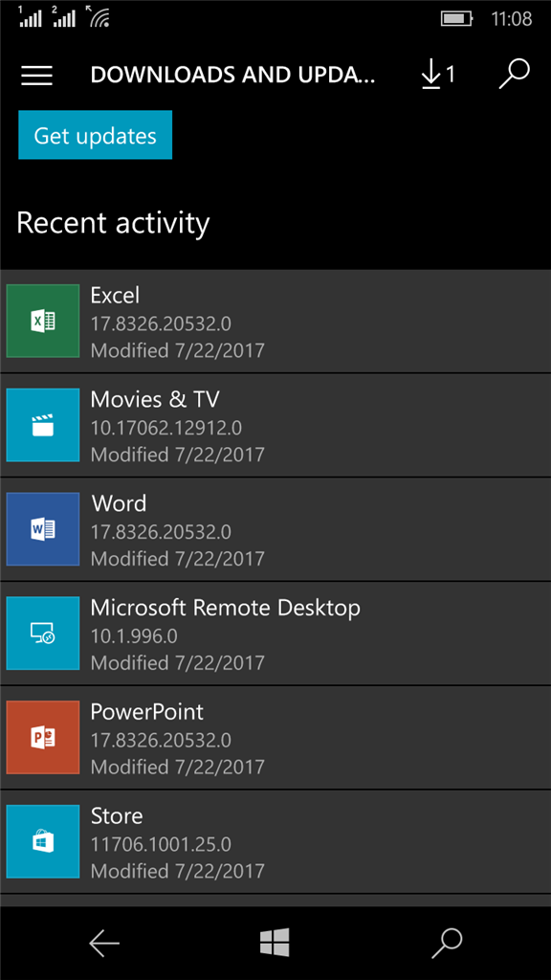Open the PowerPoint list entry title
Screen dimensions: 551x980
point(146,711)
